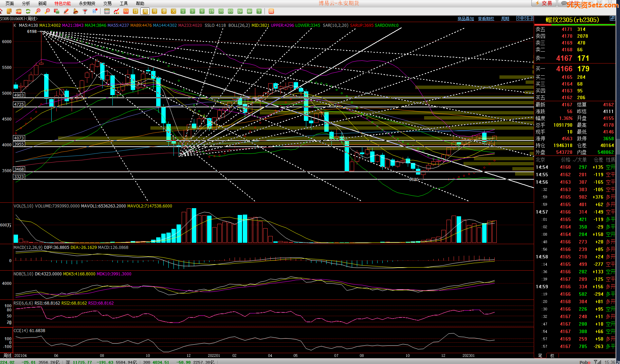Click the 螺纹2305(rb2305) contract title
Screen dimensions: 620x364
572,20
